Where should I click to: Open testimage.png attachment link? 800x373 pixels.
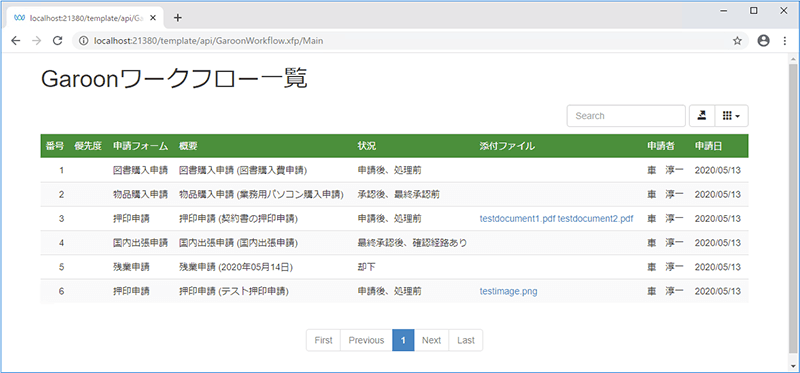point(508,291)
